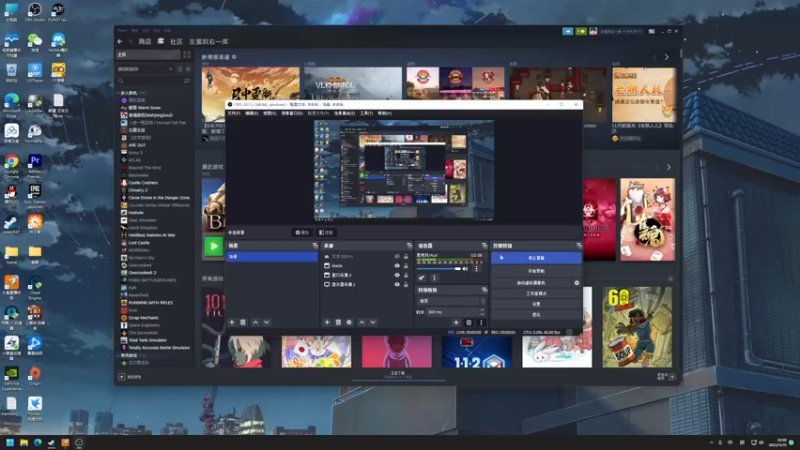Hide the 窗口采集 3 source

point(397,275)
